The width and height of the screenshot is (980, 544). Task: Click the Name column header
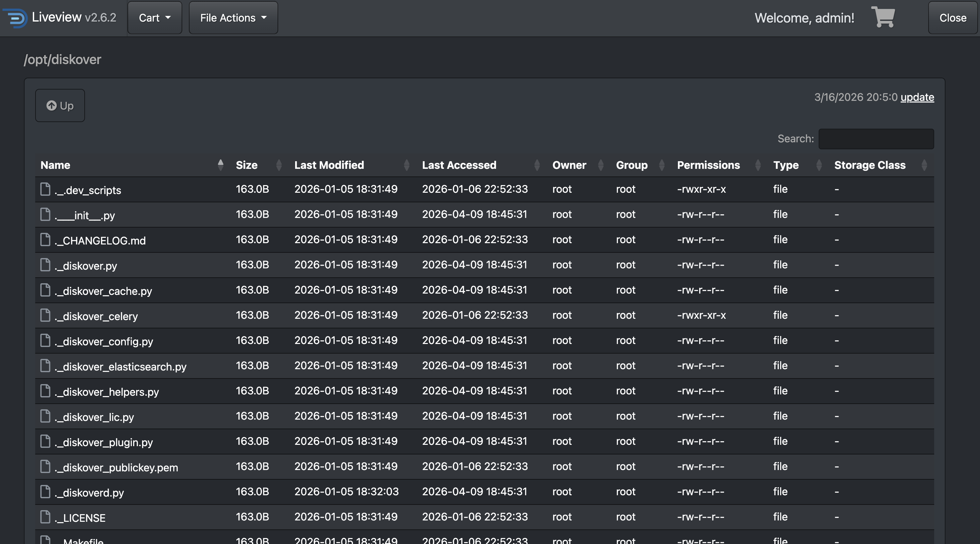pyautogui.click(x=55, y=165)
